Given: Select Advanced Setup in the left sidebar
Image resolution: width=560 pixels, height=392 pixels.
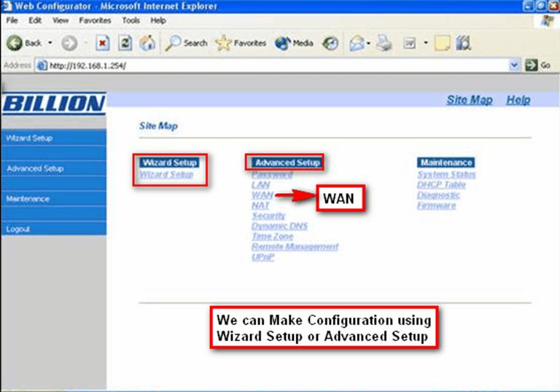Looking at the screenshot, I should point(53,168).
